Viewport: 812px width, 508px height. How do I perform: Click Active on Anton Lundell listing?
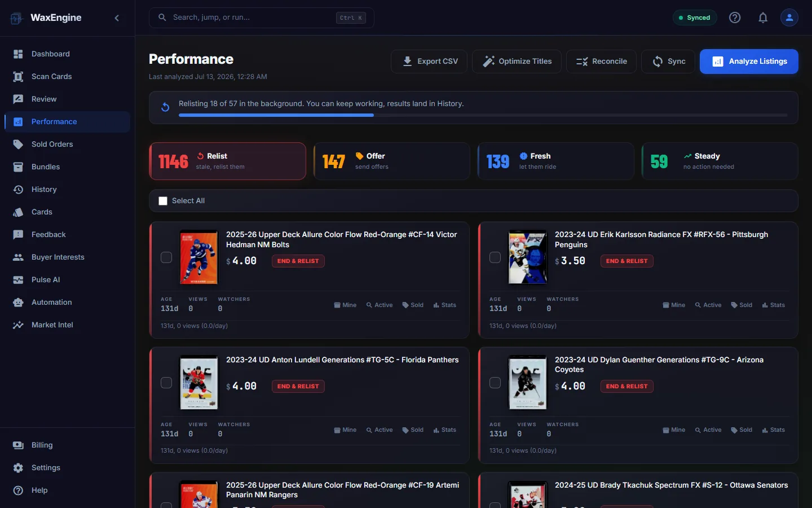[x=379, y=430]
